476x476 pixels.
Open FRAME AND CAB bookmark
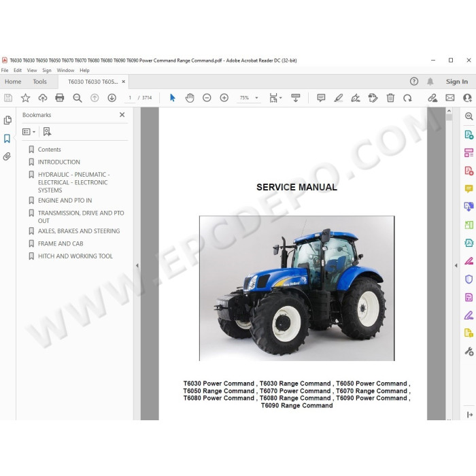pyautogui.click(x=61, y=243)
